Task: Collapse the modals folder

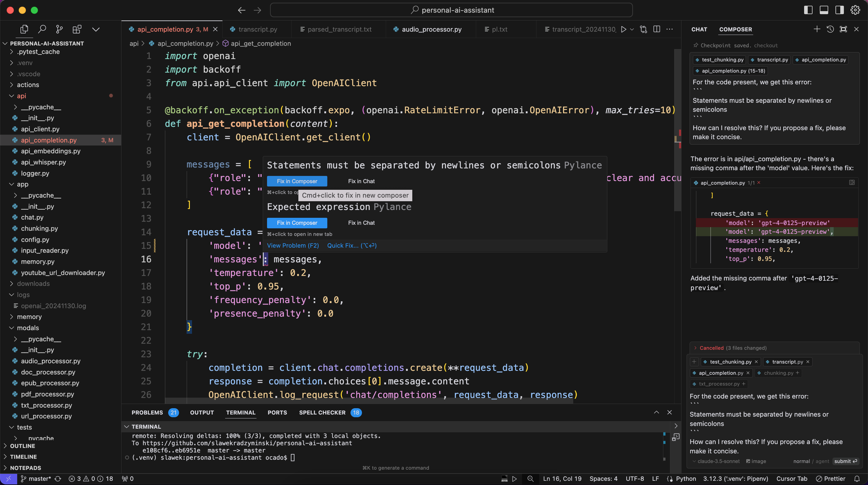Action: [x=61, y=328]
